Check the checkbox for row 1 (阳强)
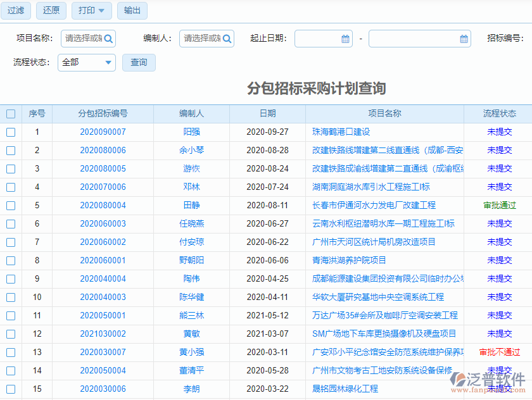532x400 pixels. pos(10,132)
